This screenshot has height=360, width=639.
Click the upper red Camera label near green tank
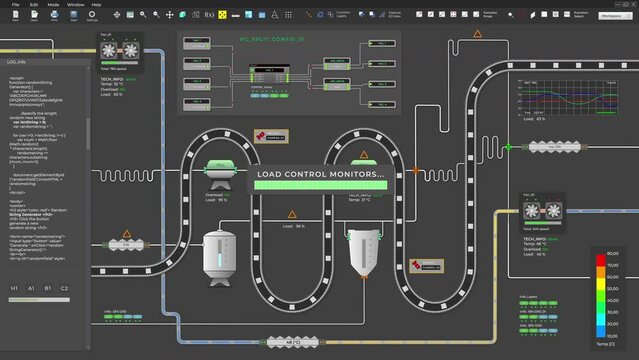point(271,136)
